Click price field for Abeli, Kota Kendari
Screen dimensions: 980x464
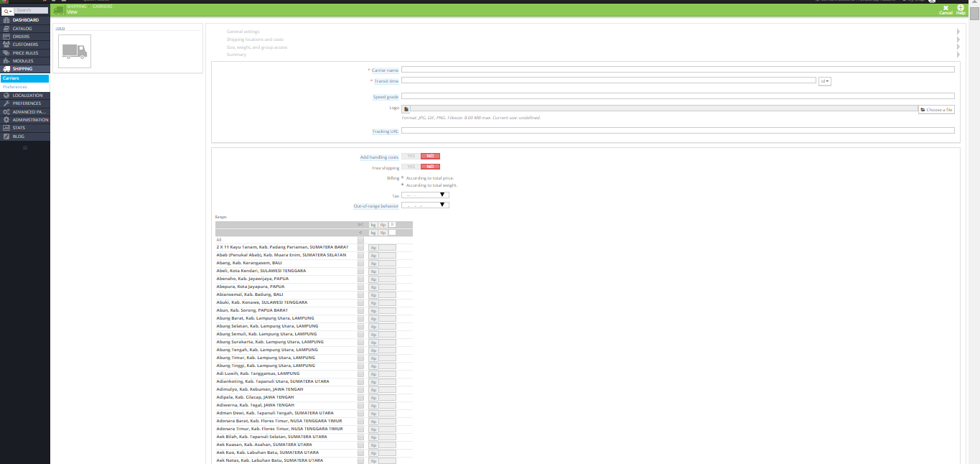pyautogui.click(x=387, y=271)
